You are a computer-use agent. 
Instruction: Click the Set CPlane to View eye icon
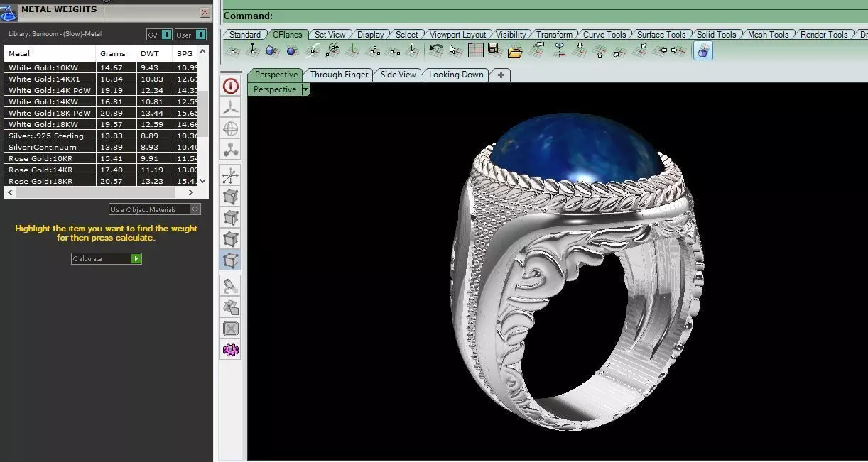point(560,50)
